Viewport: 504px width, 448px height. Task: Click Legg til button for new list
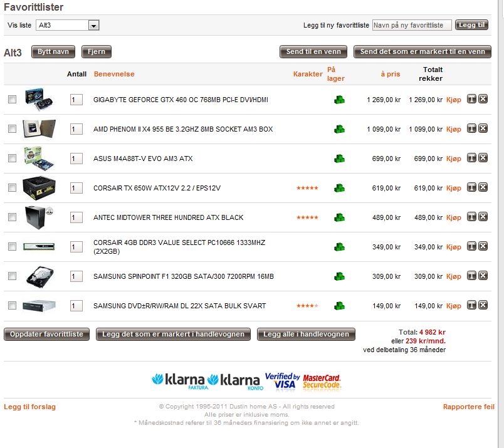[x=471, y=25]
